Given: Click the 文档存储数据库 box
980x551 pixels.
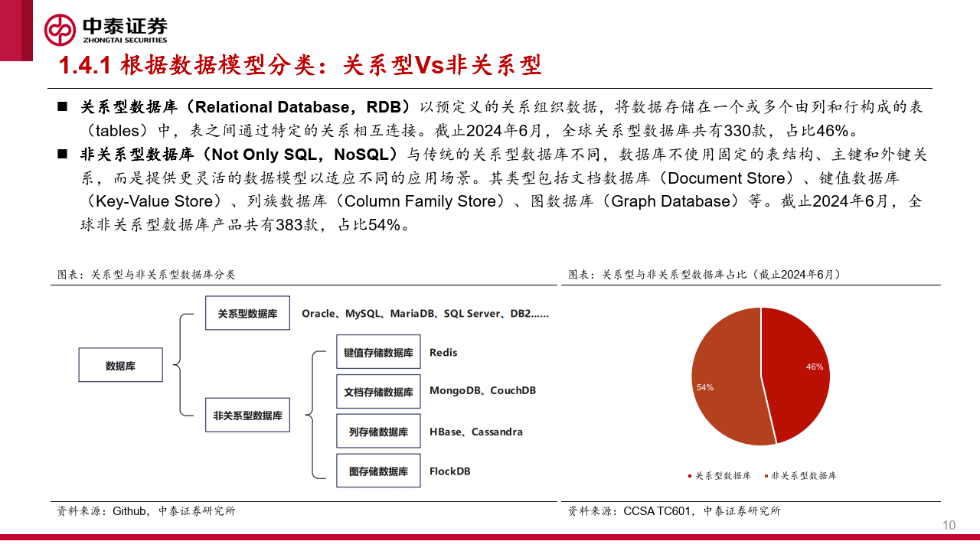Looking at the screenshot, I should point(378,391).
